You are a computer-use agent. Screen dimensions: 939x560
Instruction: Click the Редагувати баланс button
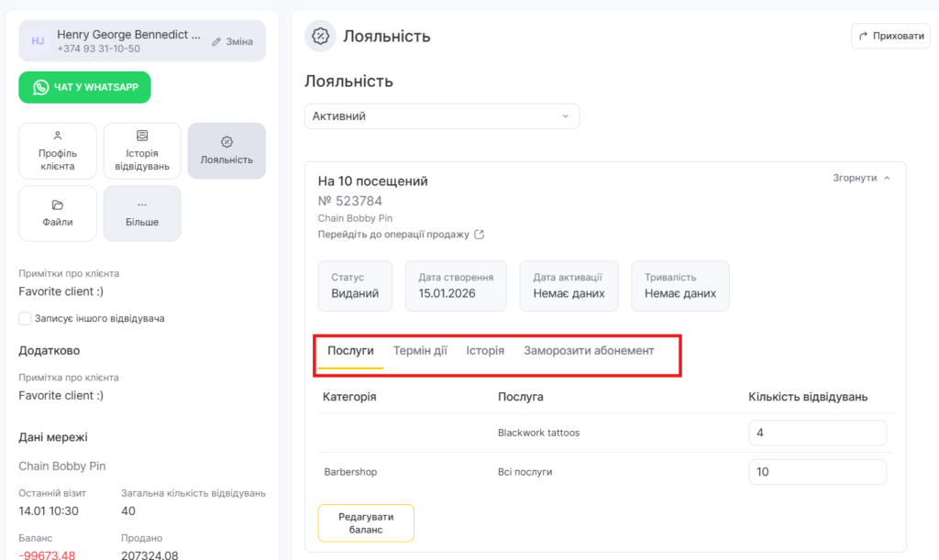[366, 522]
